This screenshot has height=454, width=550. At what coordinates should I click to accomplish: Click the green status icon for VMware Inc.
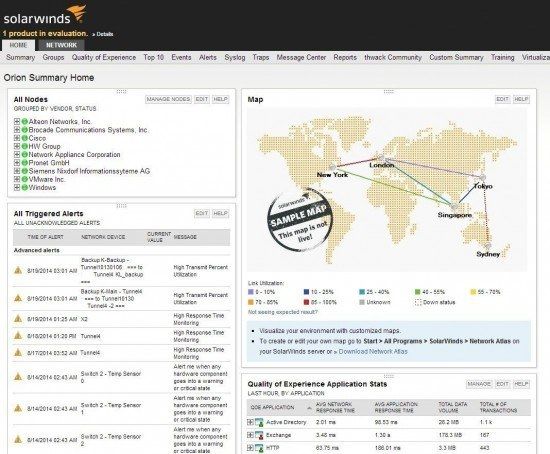[x=25, y=179]
